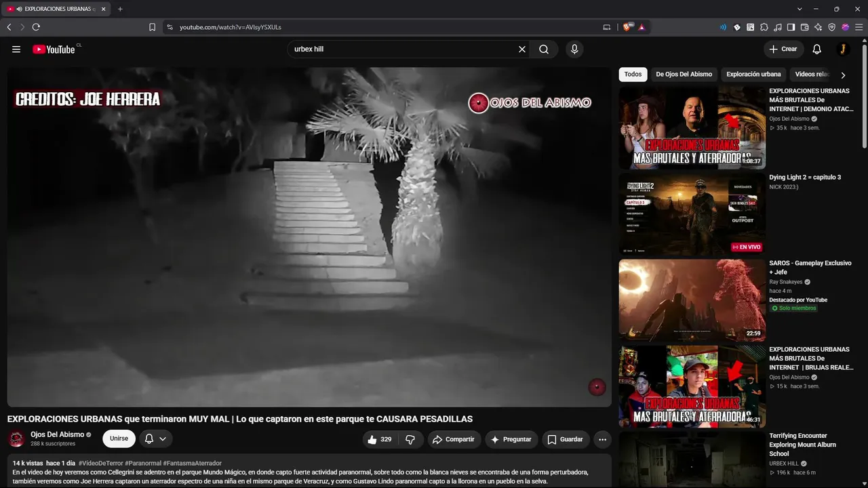The height and width of the screenshot is (488, 868).
Task: Open the notification preference bell dropdown
Action: [x=156, y=439]
